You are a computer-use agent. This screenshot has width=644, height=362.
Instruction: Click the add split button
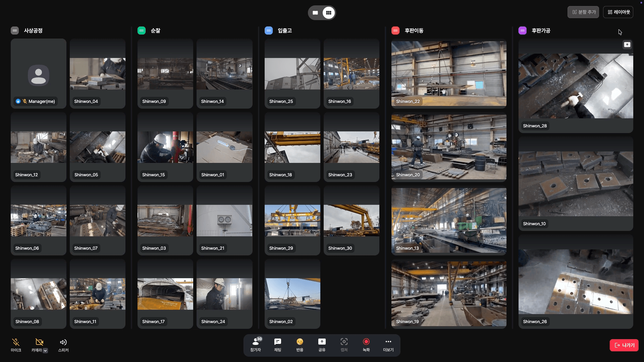click(x=583, y=12)
